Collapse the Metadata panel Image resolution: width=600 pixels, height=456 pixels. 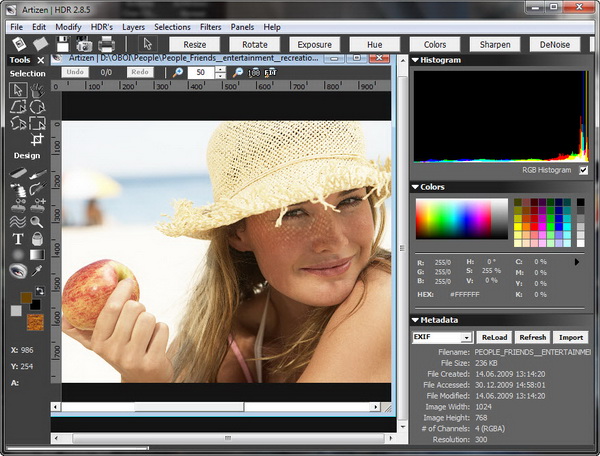pyautogui.click(x=416, y=320)
